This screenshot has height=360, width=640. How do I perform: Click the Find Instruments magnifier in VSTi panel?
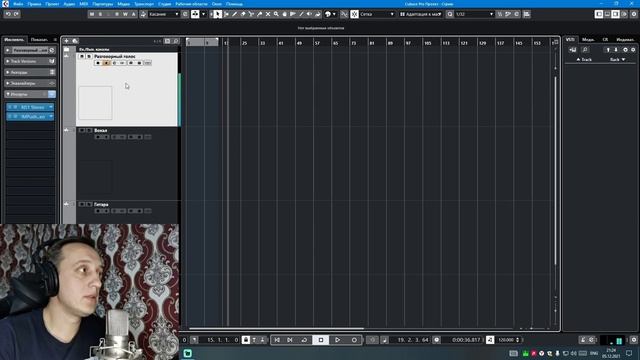pyautogui.click(x=585, y=50)
